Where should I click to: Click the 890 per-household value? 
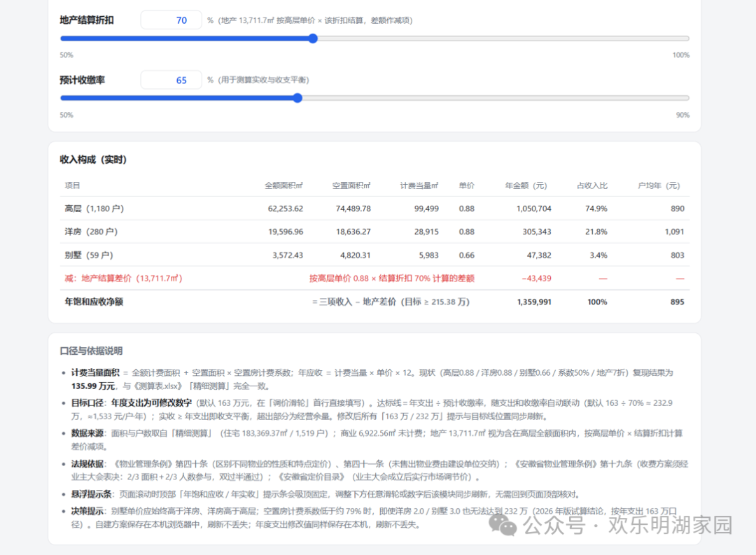pyautogui.click(x=678, y=209)
